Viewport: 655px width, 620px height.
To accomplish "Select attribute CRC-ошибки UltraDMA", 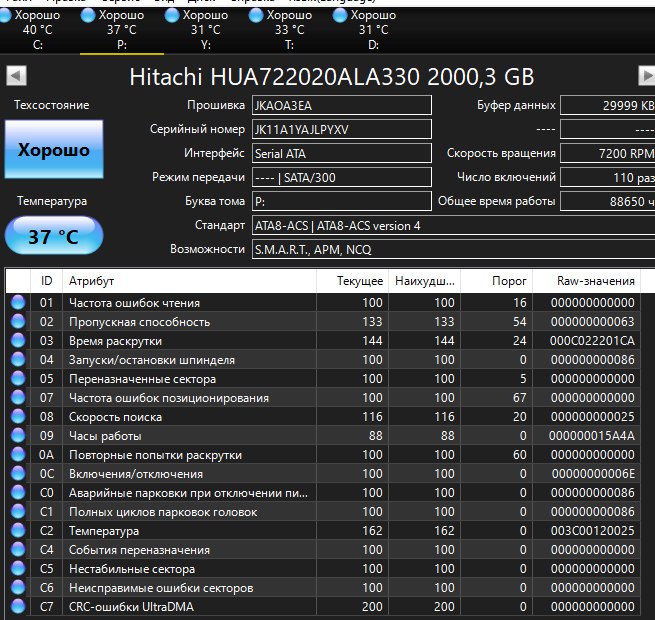I will [x=132, y=607].
